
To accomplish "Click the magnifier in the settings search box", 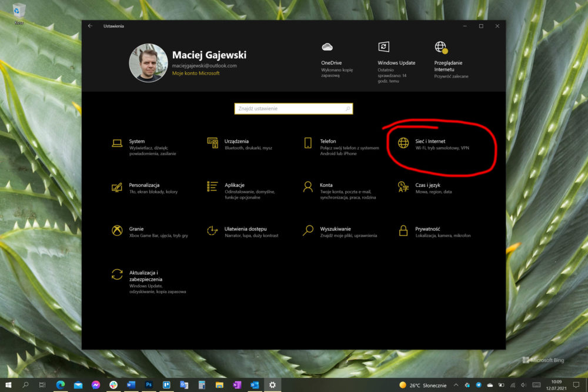I will (x=348, y=109).
